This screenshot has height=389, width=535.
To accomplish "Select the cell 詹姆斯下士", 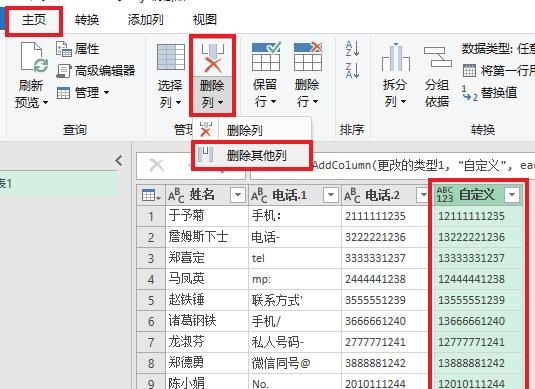I will pos(207,237).
